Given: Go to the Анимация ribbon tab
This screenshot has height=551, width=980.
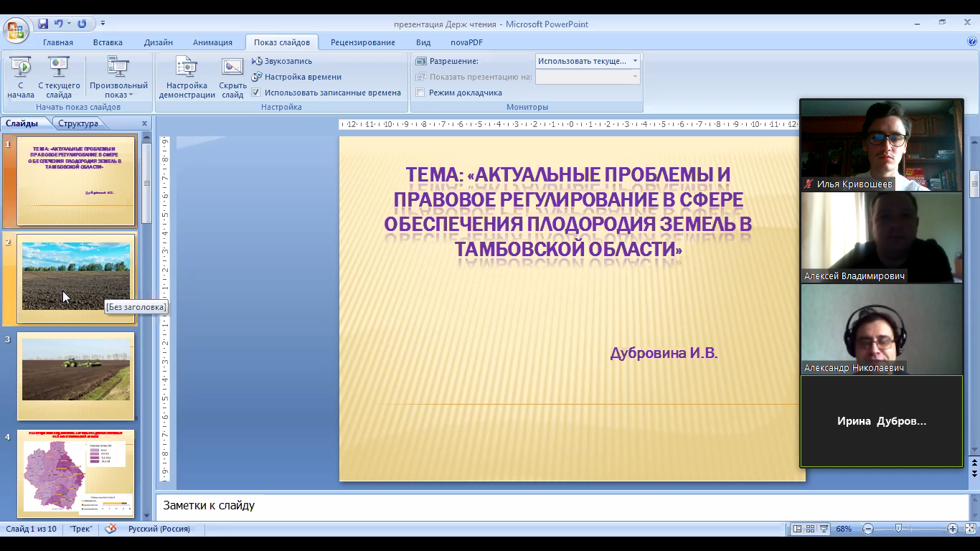Looking at the screenshot, I should click(212, 42).
